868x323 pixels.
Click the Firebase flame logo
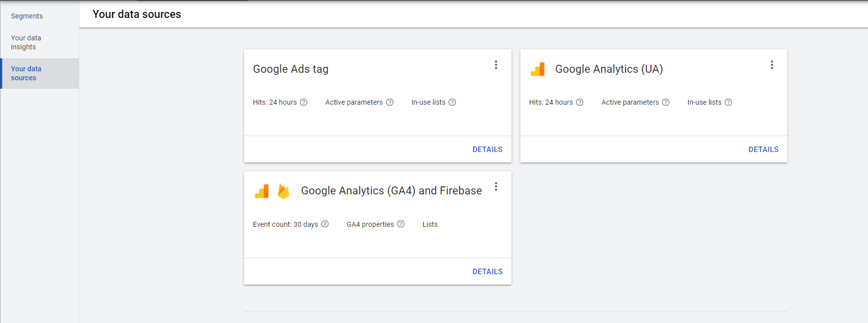(x=283, y=191)
